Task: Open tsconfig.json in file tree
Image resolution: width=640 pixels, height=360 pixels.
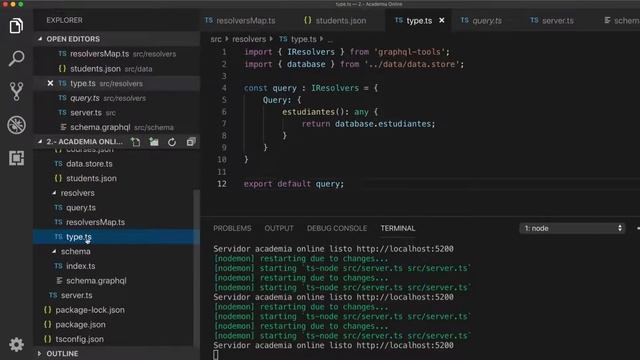Action: [x=79, y=339]
